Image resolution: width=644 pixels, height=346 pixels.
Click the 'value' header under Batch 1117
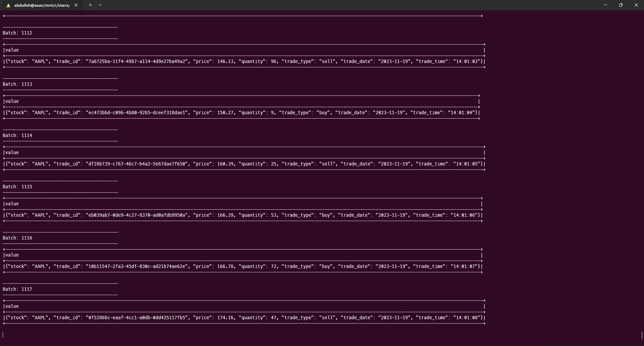12,306
